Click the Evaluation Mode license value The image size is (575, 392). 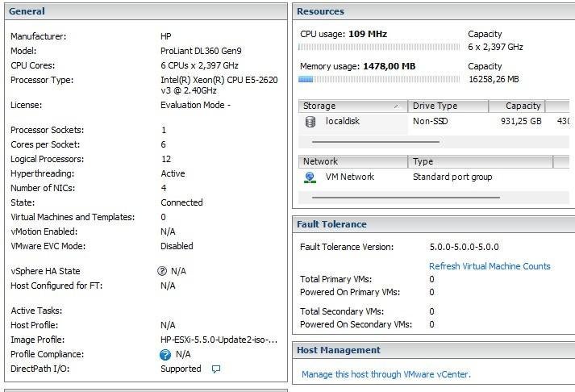[x=195, y=105]
